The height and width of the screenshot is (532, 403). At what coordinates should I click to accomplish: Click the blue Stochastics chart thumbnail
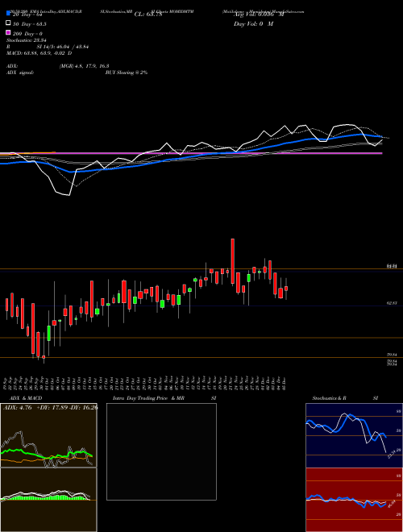tap(354, 435)
